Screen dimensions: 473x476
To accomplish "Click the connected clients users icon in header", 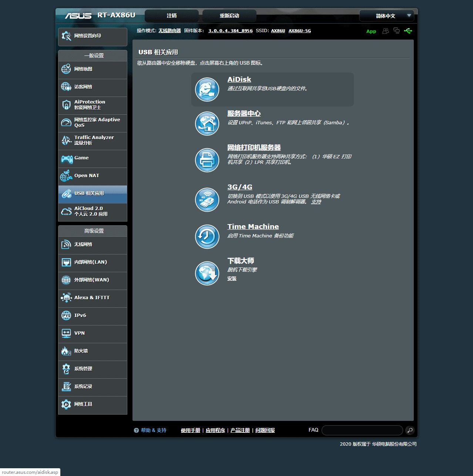I will [385, 31].
